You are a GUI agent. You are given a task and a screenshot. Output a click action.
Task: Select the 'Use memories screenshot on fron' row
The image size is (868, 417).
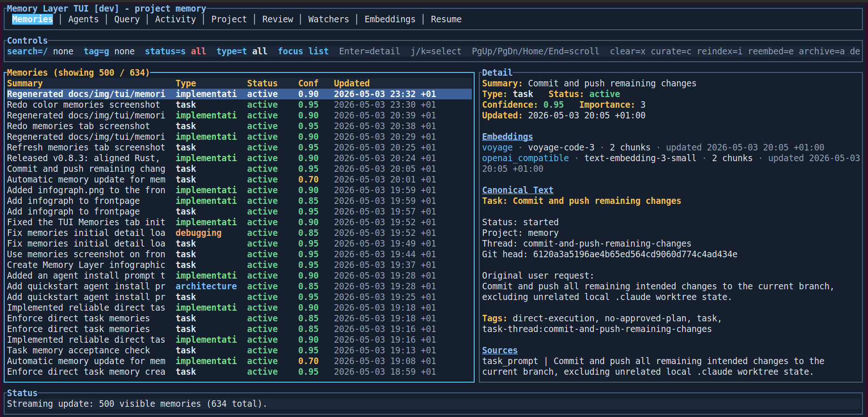[x=239, y=254]
